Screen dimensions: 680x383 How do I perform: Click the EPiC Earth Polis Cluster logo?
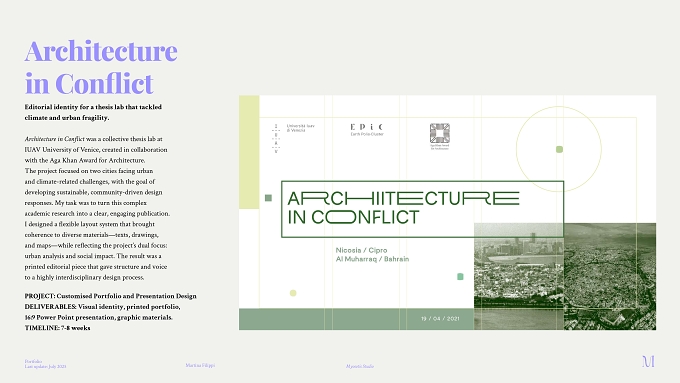[367, 129]
